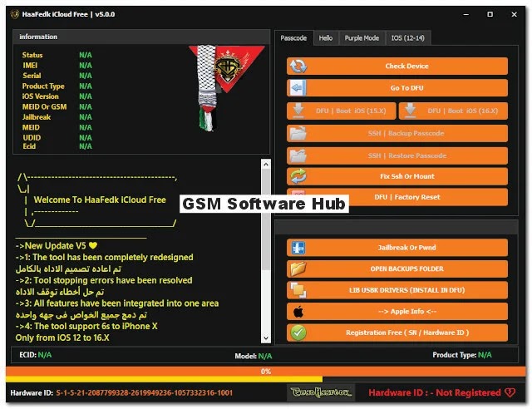Click the MEID Or GSM label
Viewport: 532px width, 409px height.
[x=44, y=107]
